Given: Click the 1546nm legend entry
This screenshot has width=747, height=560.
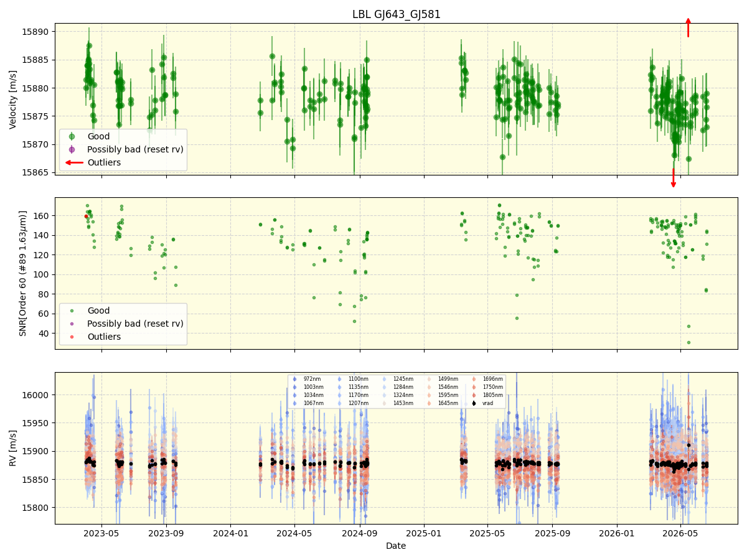Looking at the screenshot, I should coord(443,387).
